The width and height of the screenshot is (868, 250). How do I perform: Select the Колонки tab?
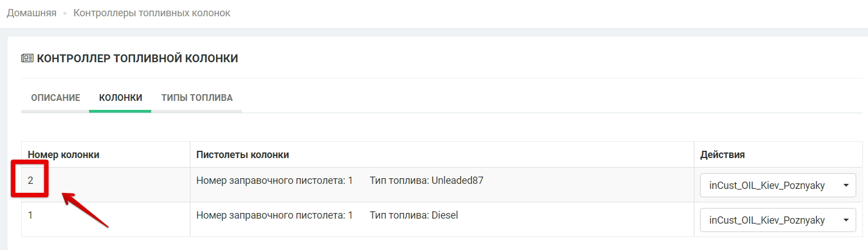point(120,98)
